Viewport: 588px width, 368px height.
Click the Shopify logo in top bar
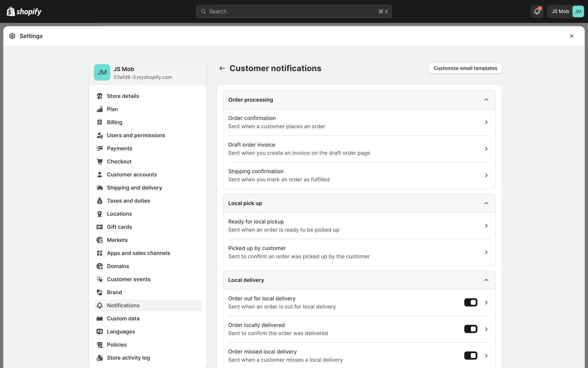[x=24, y=11]
